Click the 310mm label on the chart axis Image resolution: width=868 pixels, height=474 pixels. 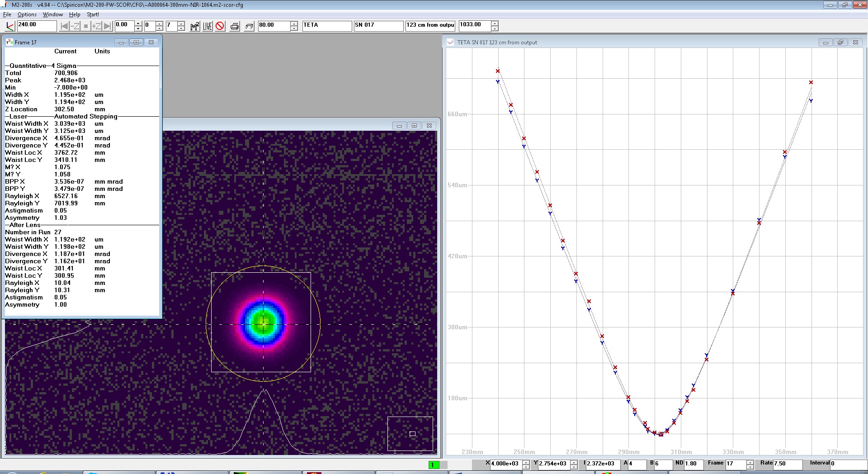click(x=681, y=452)
